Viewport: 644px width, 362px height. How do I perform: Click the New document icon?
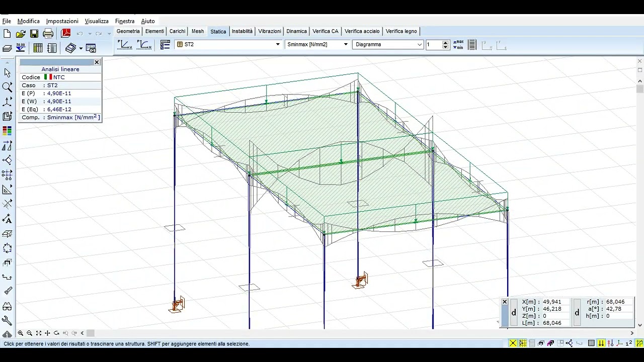pos(7,34)
